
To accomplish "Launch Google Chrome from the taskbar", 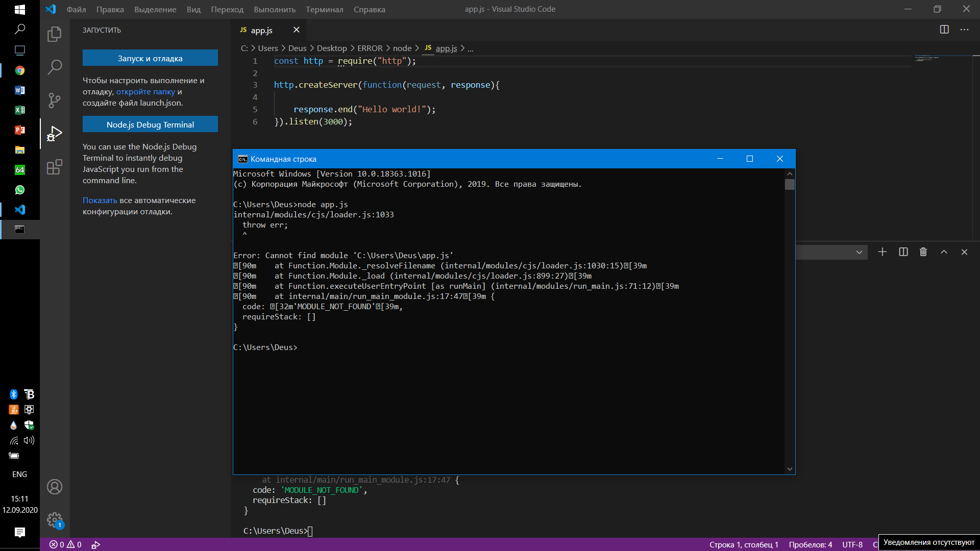I will [20, 70].
